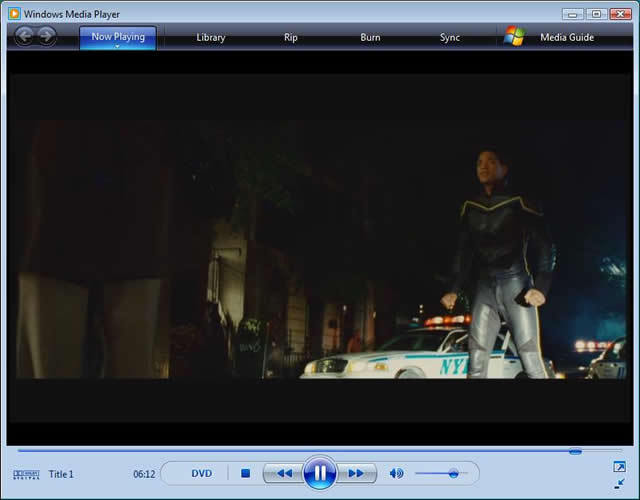This screenshot has height=500, width=640.
Task: Click the DVD menu button
Action: [202, 473]
